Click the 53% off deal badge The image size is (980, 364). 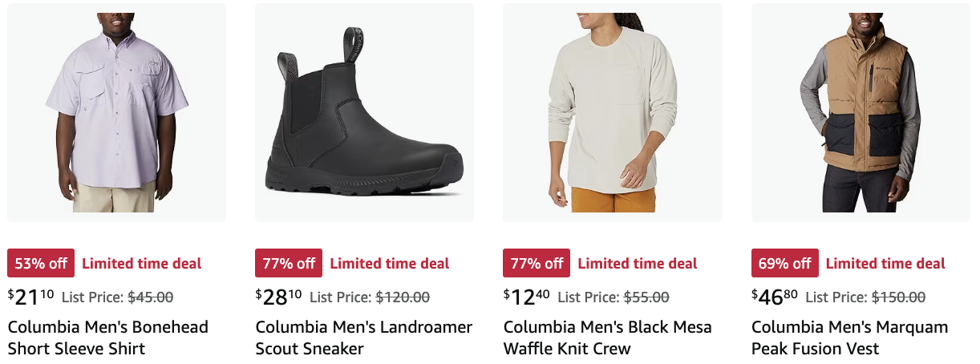[41, 263]
